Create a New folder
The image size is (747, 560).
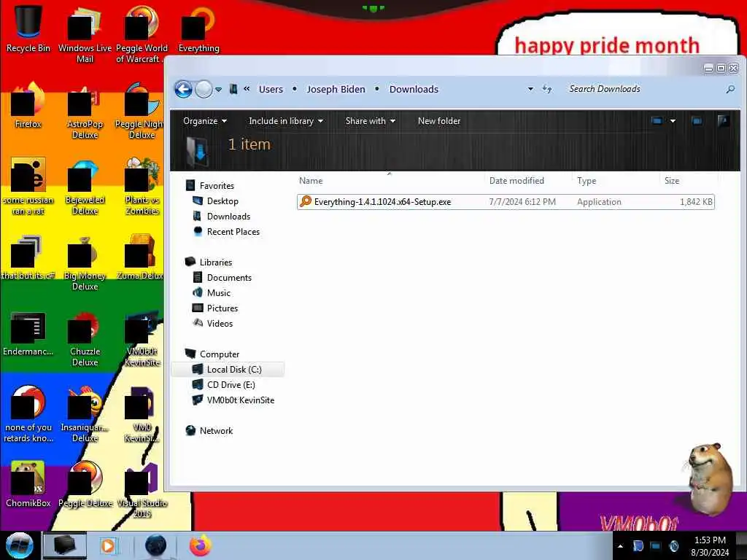tap(438, 121)
